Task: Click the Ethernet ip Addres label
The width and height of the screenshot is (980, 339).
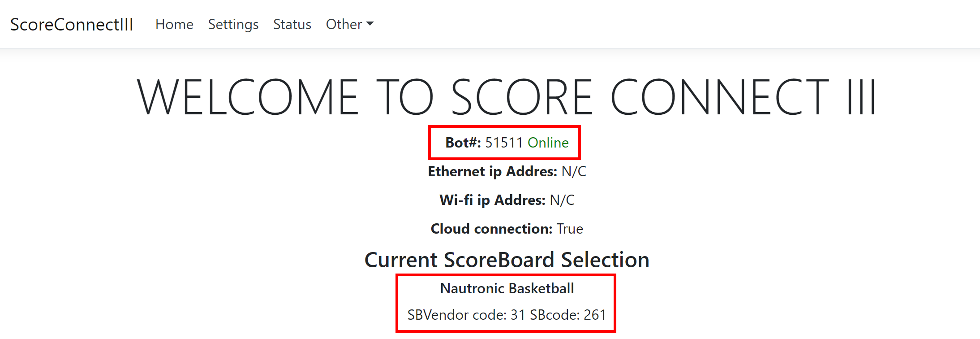Action: pyautogui.click(x=493, y=171)
